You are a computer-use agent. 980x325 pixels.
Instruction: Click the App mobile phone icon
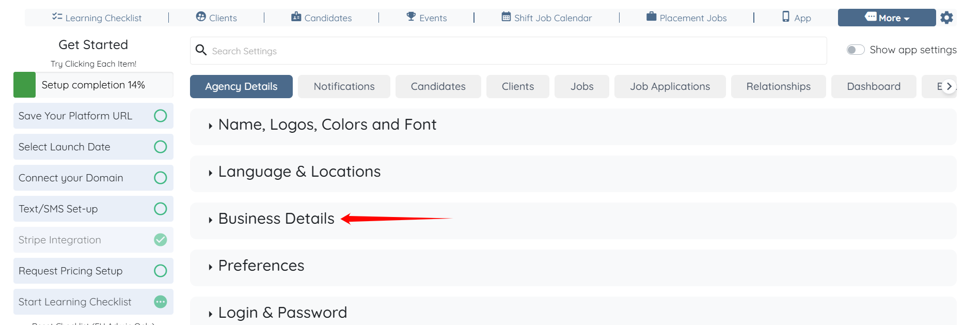[x=785, y=17]
